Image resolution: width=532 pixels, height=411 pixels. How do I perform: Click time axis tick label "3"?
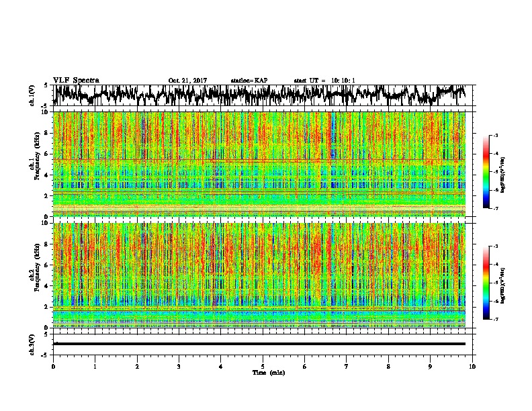click(179, 367)
